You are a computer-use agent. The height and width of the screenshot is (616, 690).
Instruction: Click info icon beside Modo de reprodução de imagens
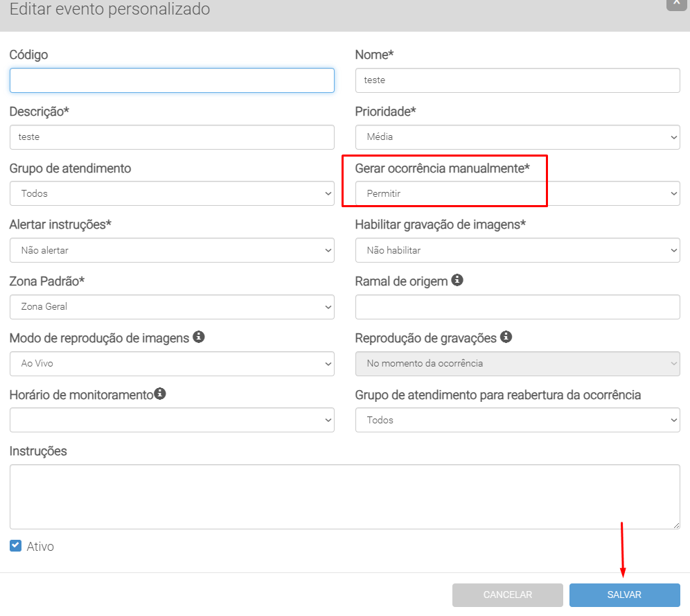click(199, 337)
